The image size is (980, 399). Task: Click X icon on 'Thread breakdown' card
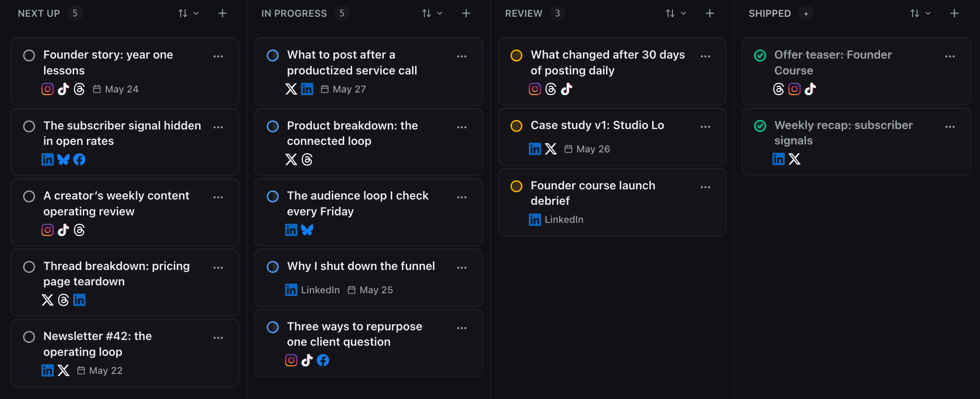pyautogui.click(x=48, y=300)
